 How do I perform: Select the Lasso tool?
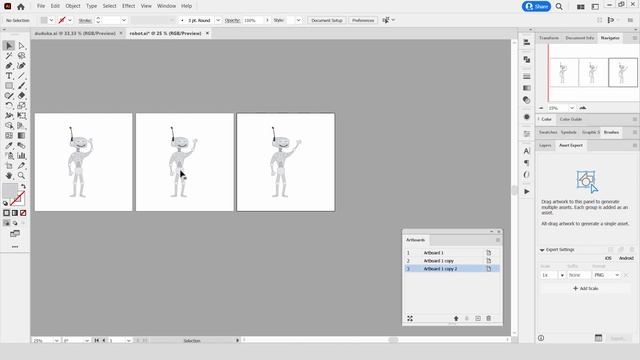[x=21, y=56]
